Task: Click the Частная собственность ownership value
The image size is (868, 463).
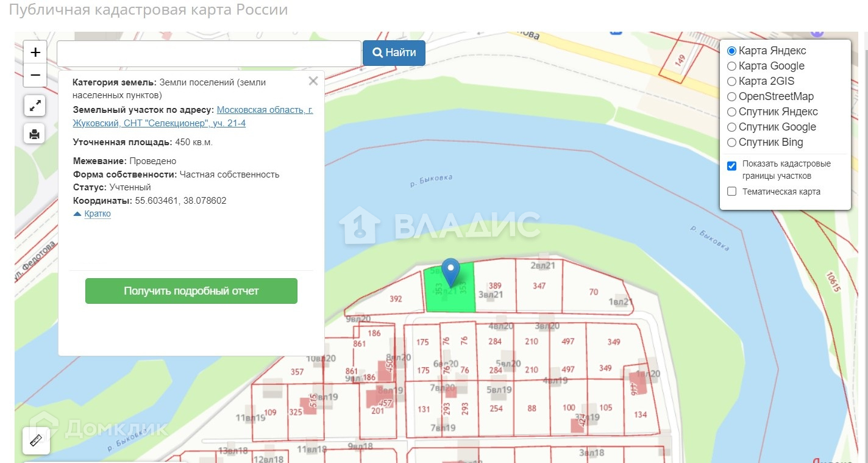Action: (229, 174)
